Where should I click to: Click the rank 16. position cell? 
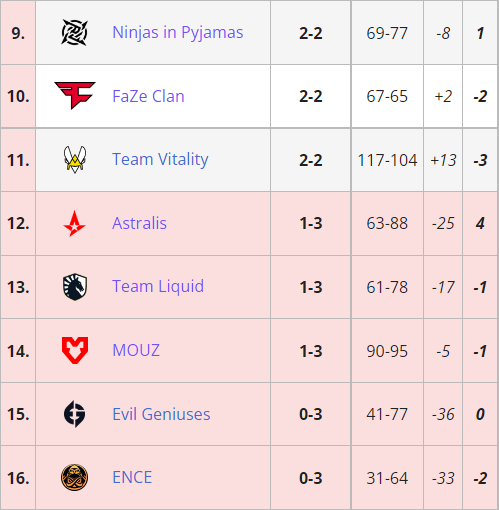pos(18,478)
